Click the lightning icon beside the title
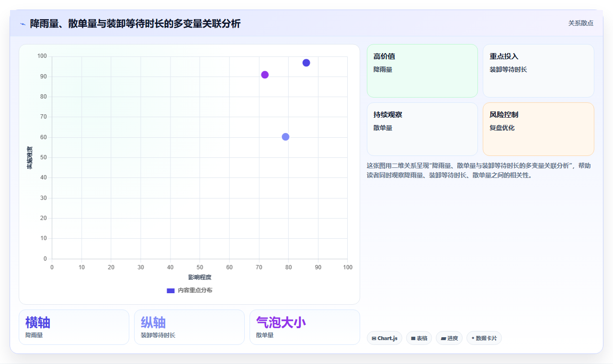 point(23,23)
